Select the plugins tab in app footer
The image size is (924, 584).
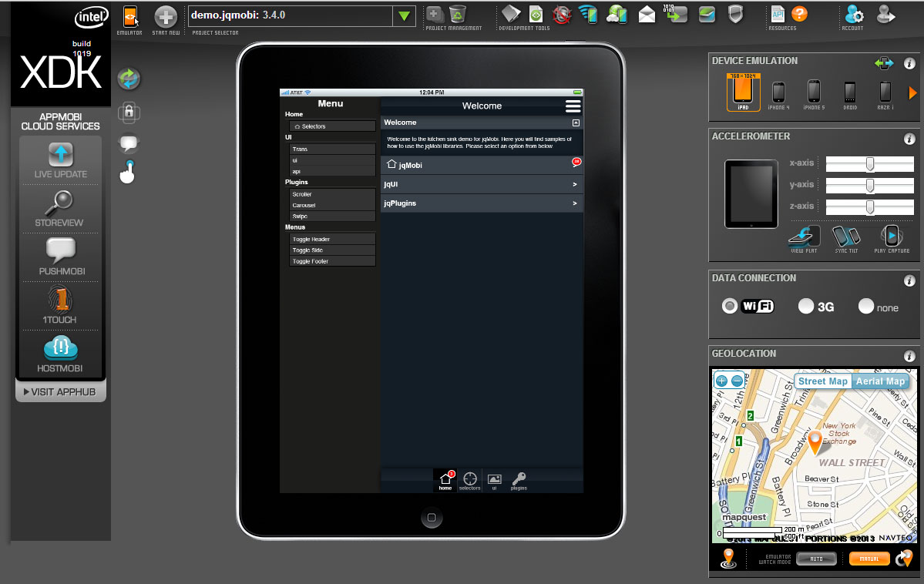pos(519,481)
